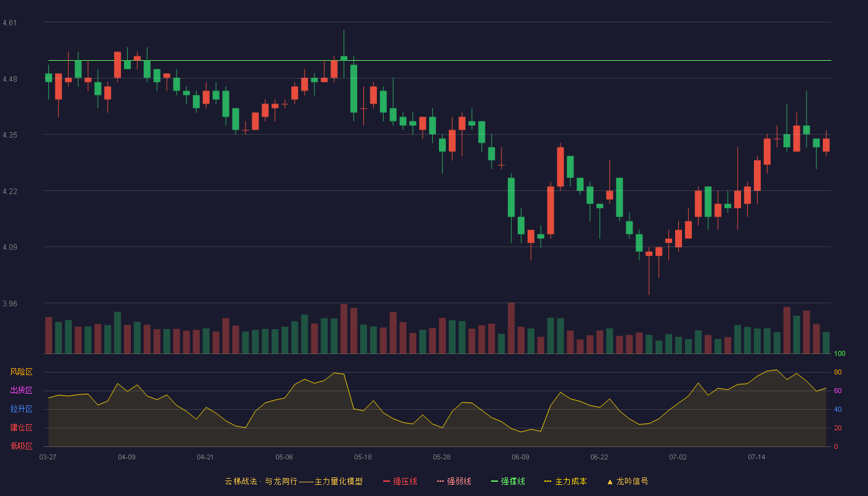Toggle the 主力成本 legend entry
This screenshot has width=868, height=496.
[565, 481]
